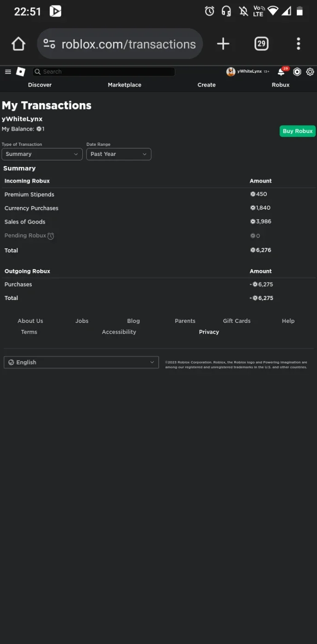The image size is (317, 644).
Task: Expand the Date Range Past Year dropdown
Action: (x=119, y=154)
